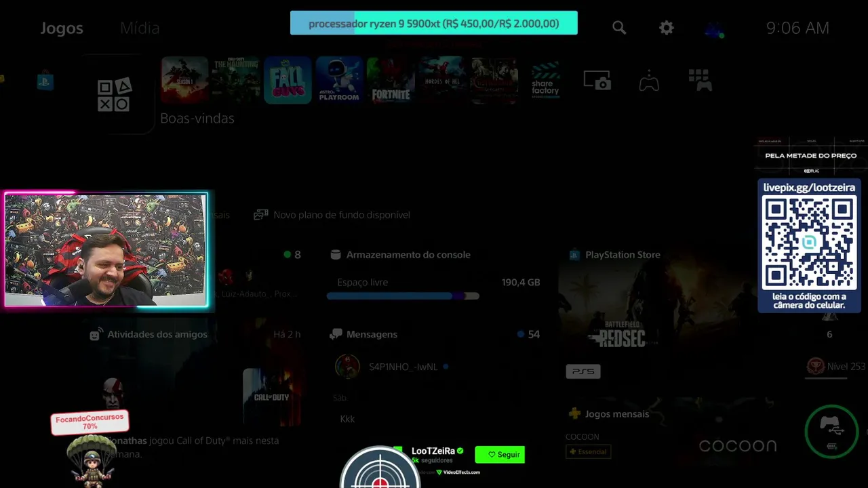
Task: Click the PS5 badge under REDSEC banner
Action: pyautogui.click(x=583, y=371)
